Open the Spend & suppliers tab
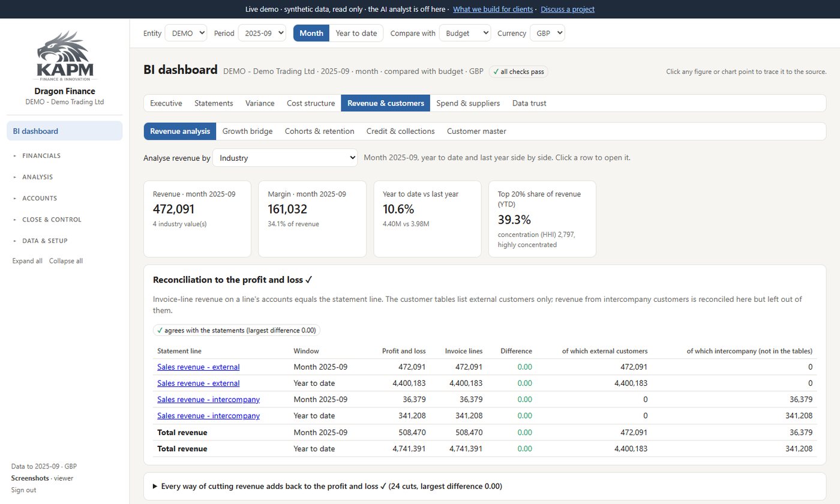Screen dimensions: 840x504 [x=468, y=103]
